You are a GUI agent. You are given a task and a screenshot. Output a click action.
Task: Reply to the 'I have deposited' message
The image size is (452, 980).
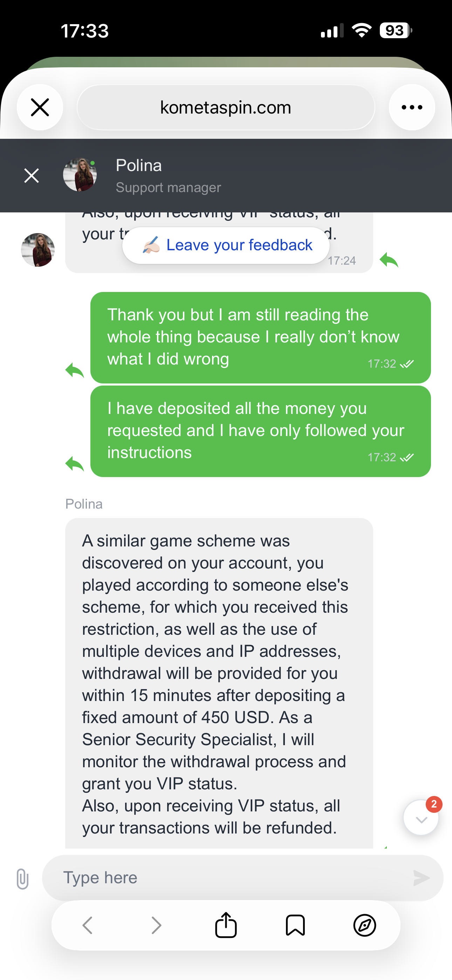(x=75, y=464)
